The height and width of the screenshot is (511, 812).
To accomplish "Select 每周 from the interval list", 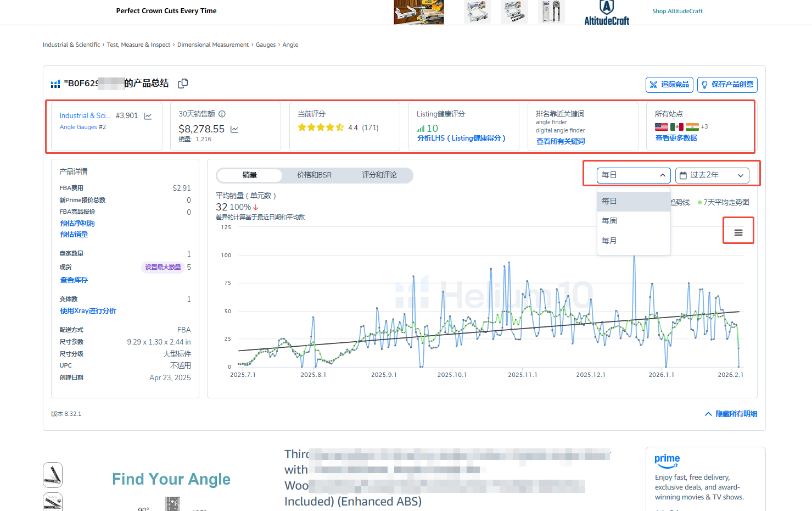I will pos(609,221).
